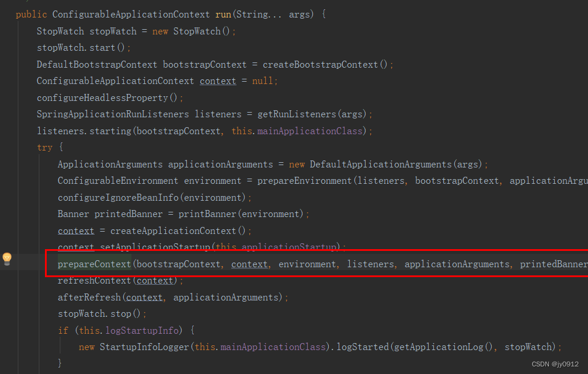The height and width of the screenshot is (374, 588).
Task: Click the ConfigurableEnvironment type name
Action: [118, 181]
